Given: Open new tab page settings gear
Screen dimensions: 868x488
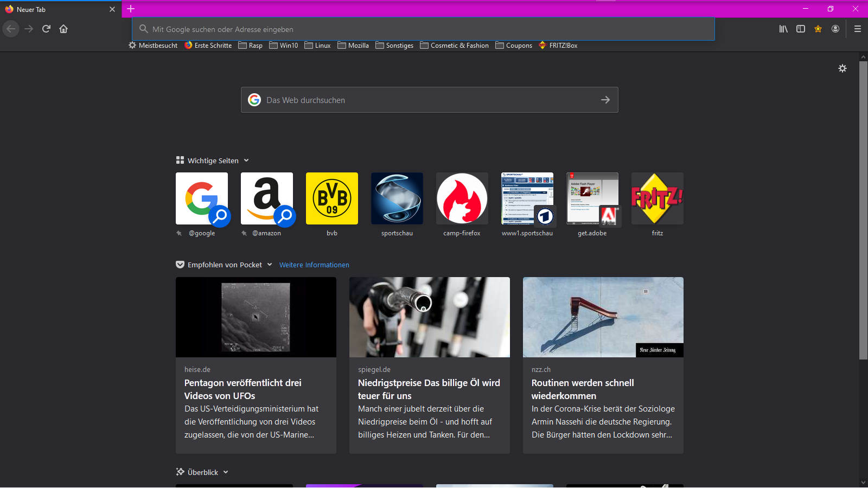Looking at the screenshot, I should point(843,68).
